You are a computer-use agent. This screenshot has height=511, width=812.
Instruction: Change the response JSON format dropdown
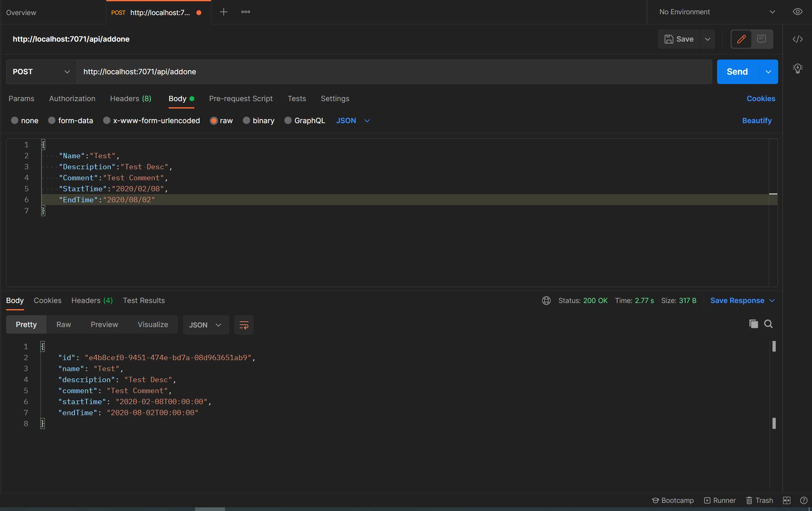pos(206,325)
